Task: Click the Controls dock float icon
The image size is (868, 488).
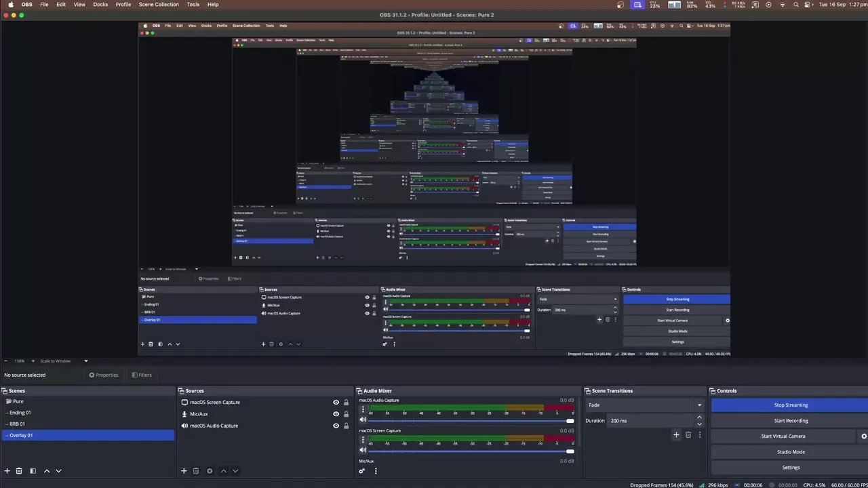Action: tap(713, 390)
